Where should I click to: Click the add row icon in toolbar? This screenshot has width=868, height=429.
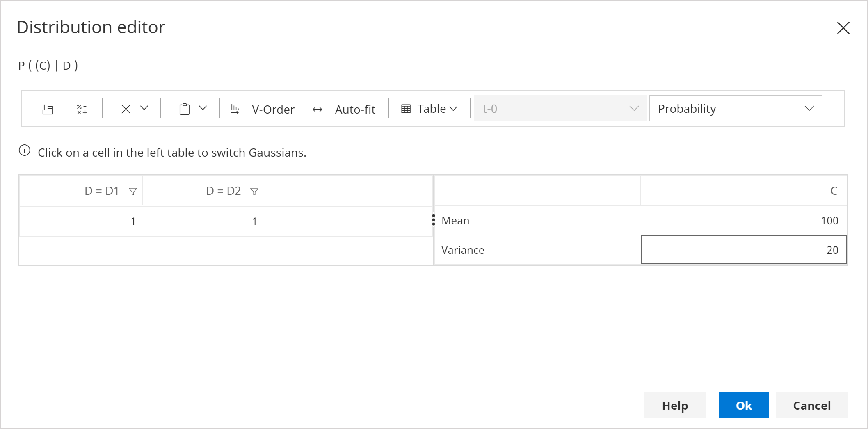48,110
